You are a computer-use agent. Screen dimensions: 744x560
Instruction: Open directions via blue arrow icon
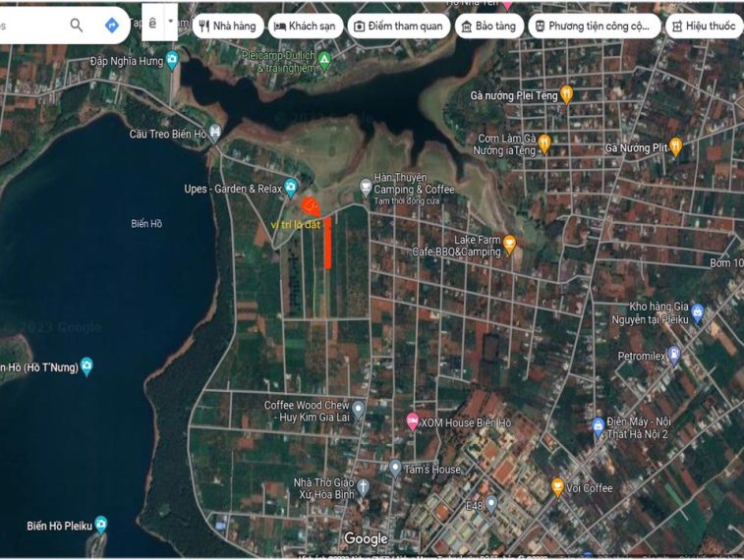pos(111,25)
